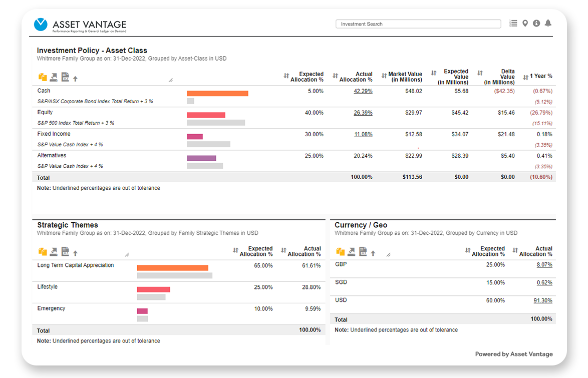The image size is (588, 378).
Task: Click the Cash delta value ($42.35)
Action: 504,91
